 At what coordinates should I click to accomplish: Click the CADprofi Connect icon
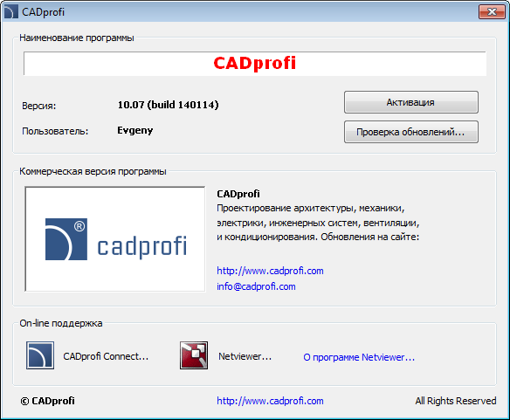[40, 355]
